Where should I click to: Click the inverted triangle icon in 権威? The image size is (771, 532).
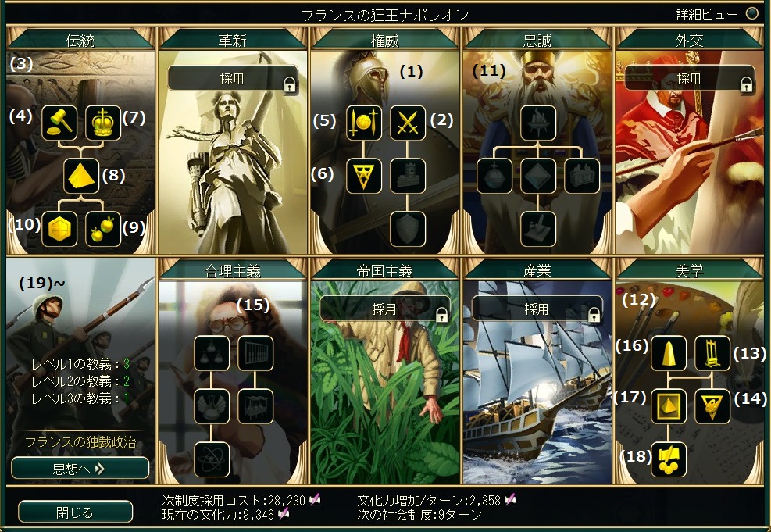pyautogui.click(x=364, y=176)
